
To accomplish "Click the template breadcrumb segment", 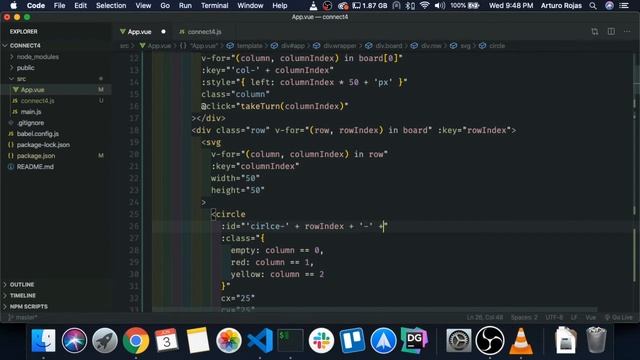I will [249, 46].
